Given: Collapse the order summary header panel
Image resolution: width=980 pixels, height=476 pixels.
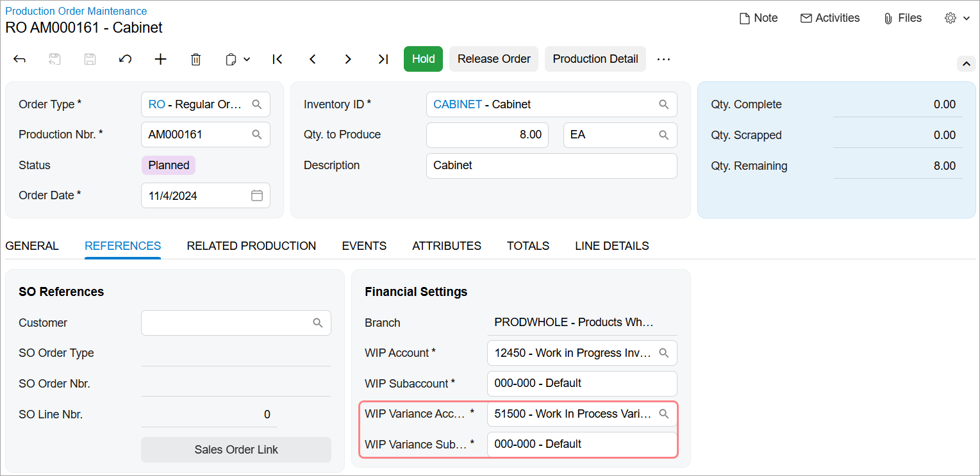Looking at the screenshot, I should 966,64.
